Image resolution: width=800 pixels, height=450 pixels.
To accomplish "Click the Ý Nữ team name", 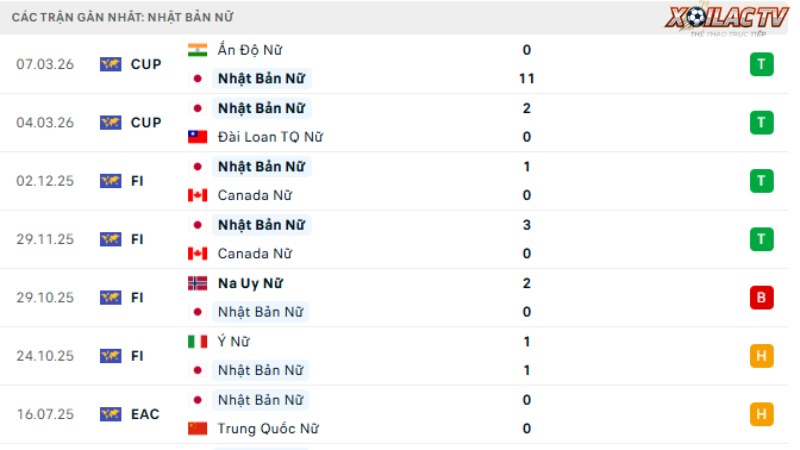I will coord(234,341).
